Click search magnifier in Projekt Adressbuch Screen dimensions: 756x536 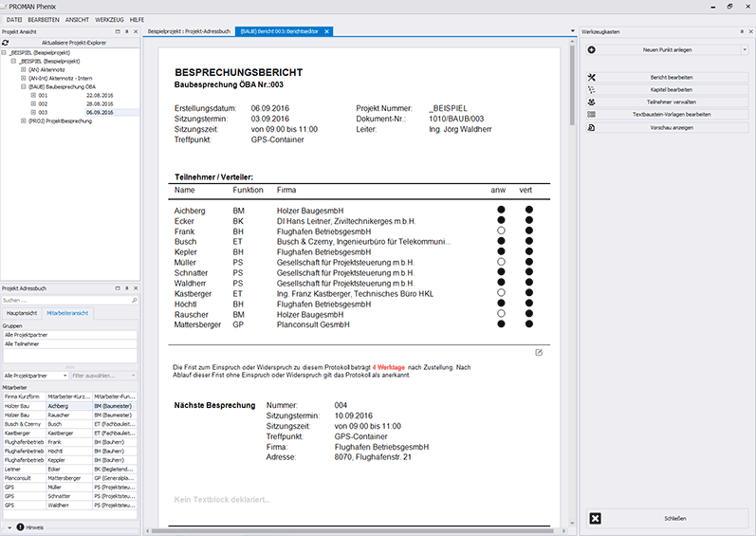pos(135,301)
